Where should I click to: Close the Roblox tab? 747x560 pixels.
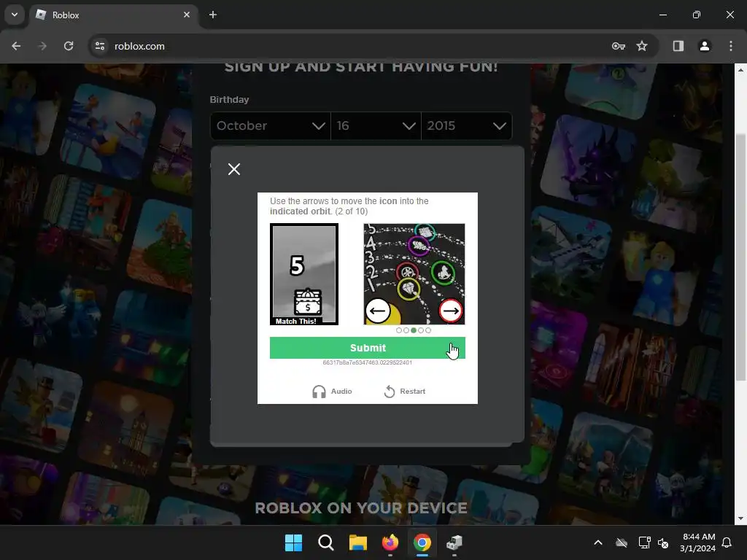pyautogui.click(x=187, y=15)
